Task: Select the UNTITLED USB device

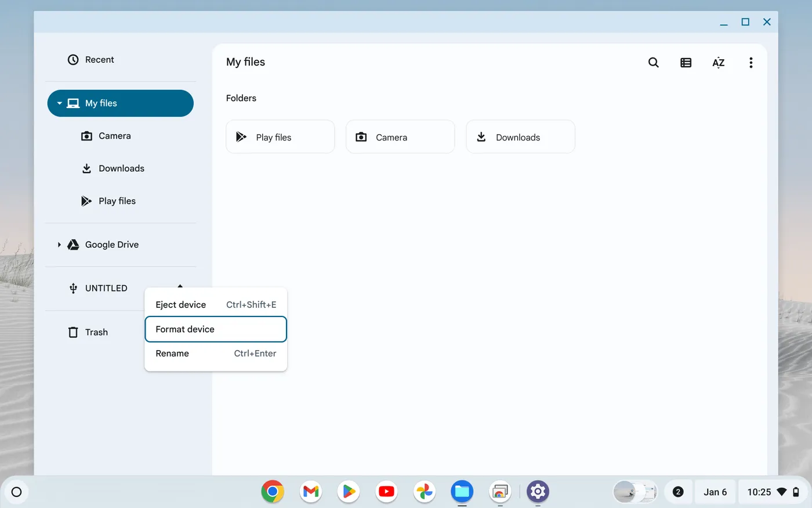Action: [x=106, y=289]
